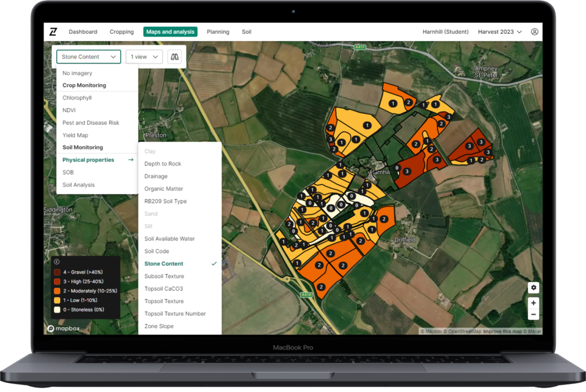
Task: Expand the Stone Content layer dropdown
Action: 88,57
